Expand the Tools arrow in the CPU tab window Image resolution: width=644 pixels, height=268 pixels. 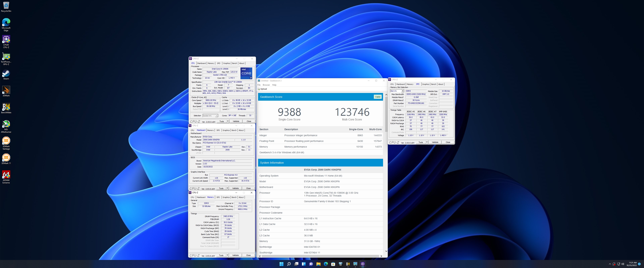[228, 121]
